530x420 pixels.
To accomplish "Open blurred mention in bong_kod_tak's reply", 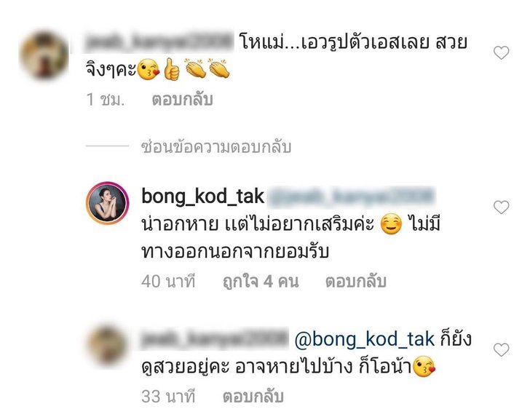I will coord(352,197).
